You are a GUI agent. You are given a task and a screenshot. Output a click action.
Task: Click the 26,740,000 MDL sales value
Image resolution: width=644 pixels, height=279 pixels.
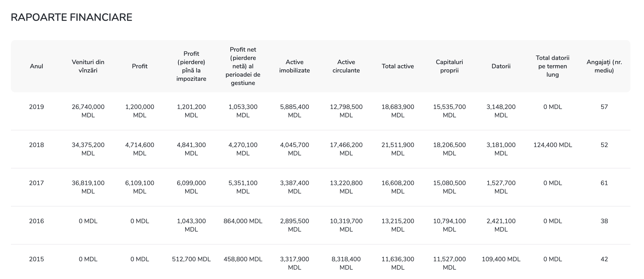88,111
